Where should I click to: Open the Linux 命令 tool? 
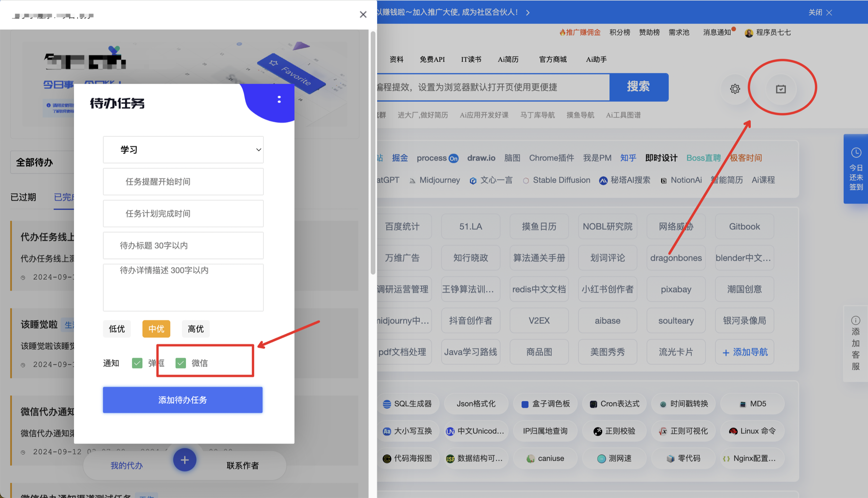click(x=752, y=431)
